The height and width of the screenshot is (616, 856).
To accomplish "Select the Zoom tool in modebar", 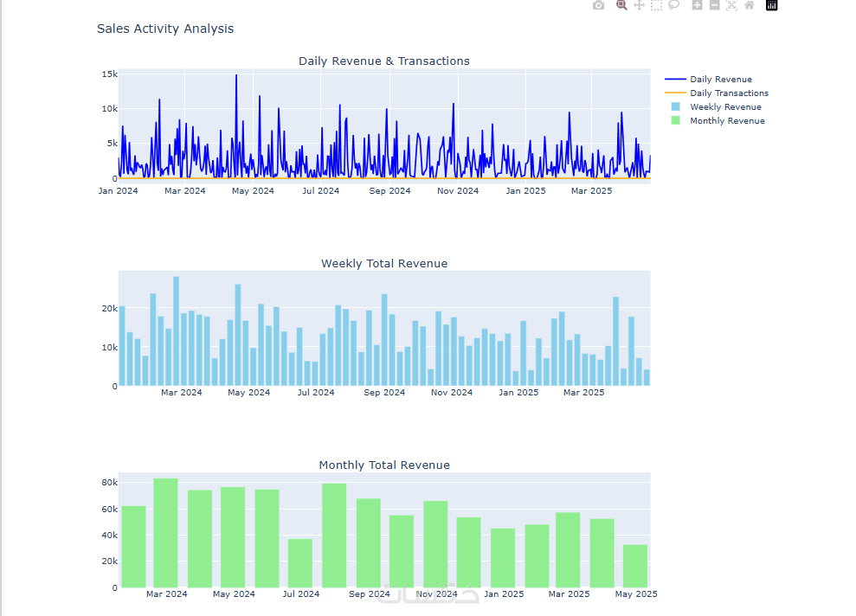I will click(621, 5).
